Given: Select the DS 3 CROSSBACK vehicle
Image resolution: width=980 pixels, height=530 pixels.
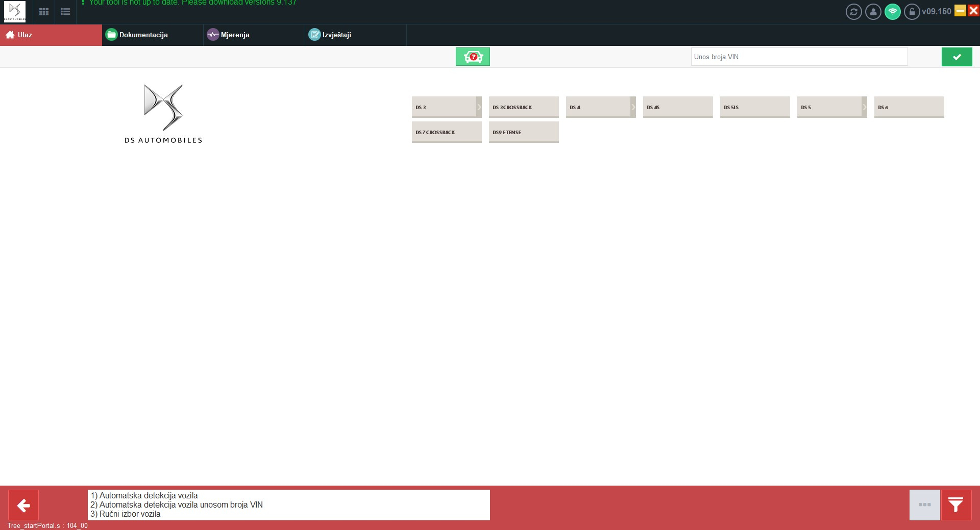Looking at the screenshot, I should coord(524,107).
